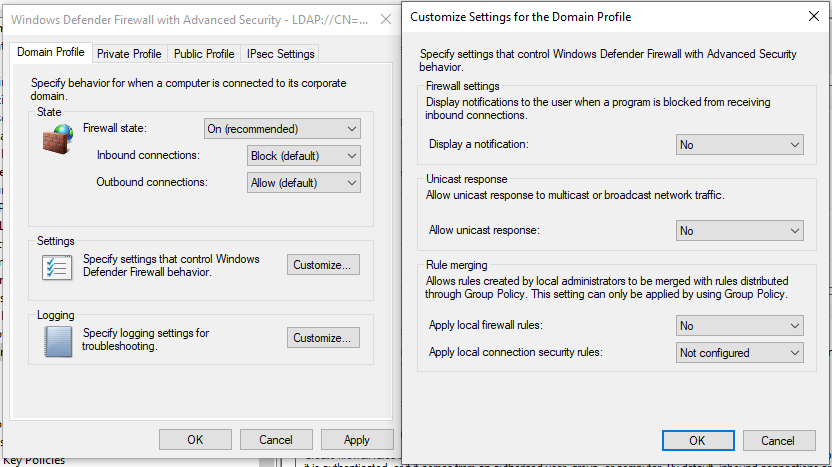Switch to the Private Profile tab
Screen dimensions: 832x467
(x=129, y=54)
